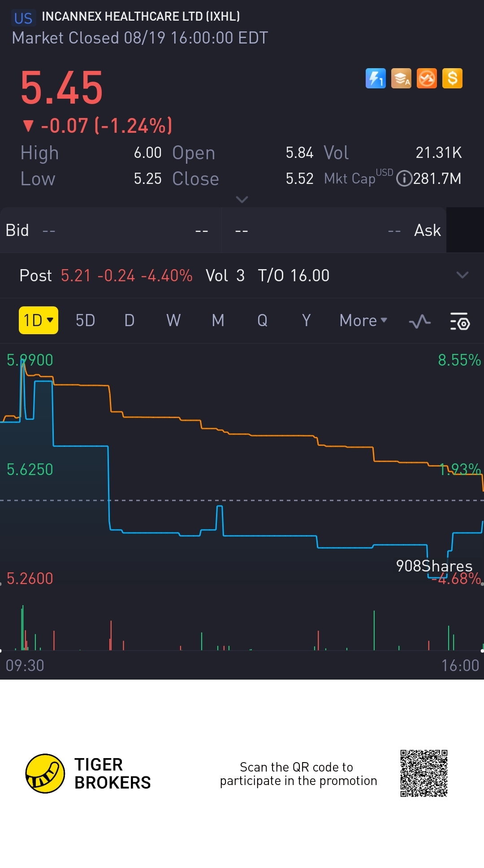
Task: Tap the INCANNEX HEALTHCARE LTD title
Action: (141, 17)
